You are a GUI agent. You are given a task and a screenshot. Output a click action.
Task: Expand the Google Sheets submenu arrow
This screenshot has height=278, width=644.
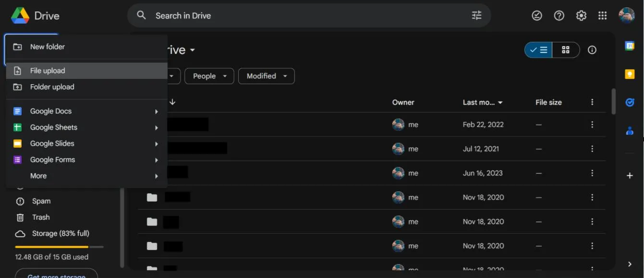coord(157,127)
